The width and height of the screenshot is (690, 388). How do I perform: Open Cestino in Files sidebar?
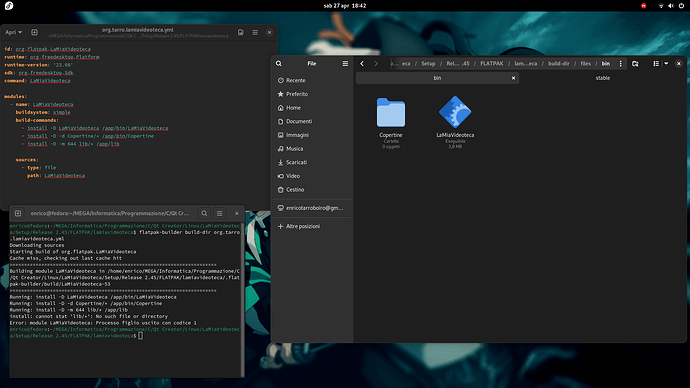[312, 190]
